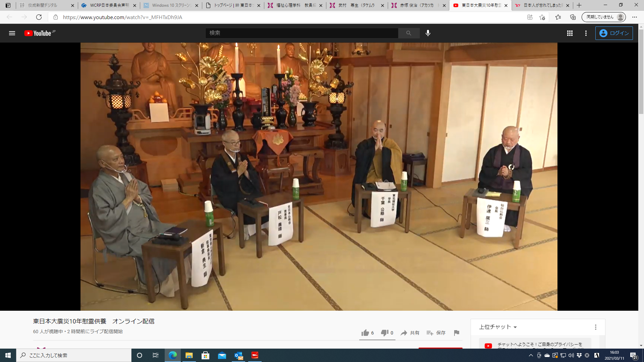Open the chat panel options menu
Viewport: 644px width, 362px height.
[595, 327]
